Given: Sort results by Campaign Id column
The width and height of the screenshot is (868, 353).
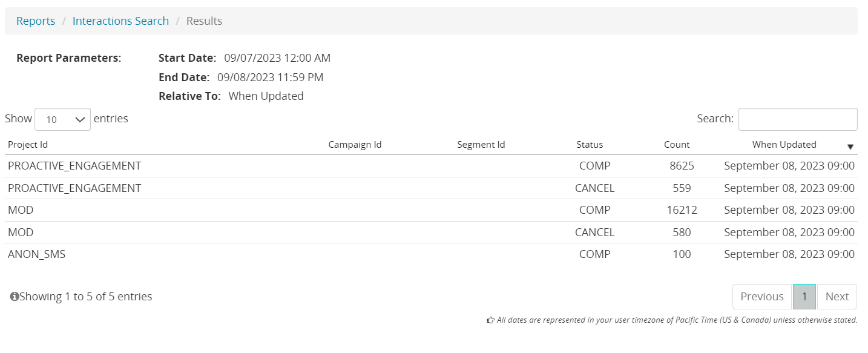Looking at the screenshot, I should pyautogui.click(x=355, y=145).
